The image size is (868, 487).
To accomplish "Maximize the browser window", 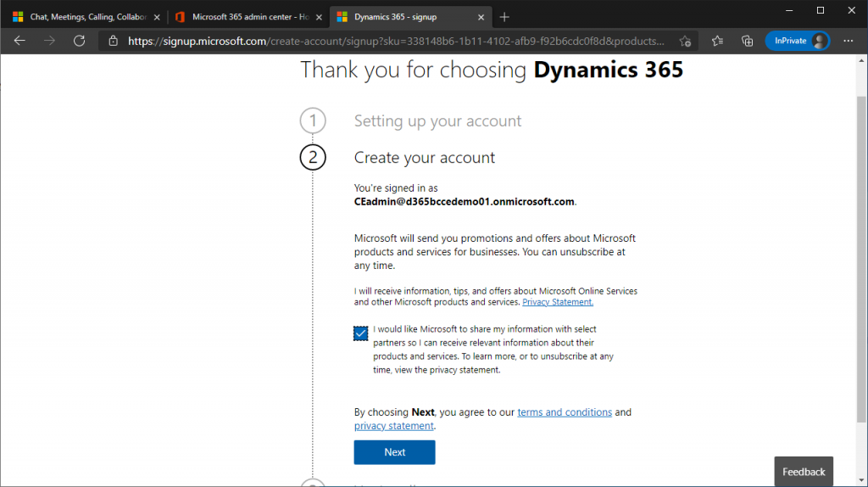I will pyautogui.click(x=821, y=10).
